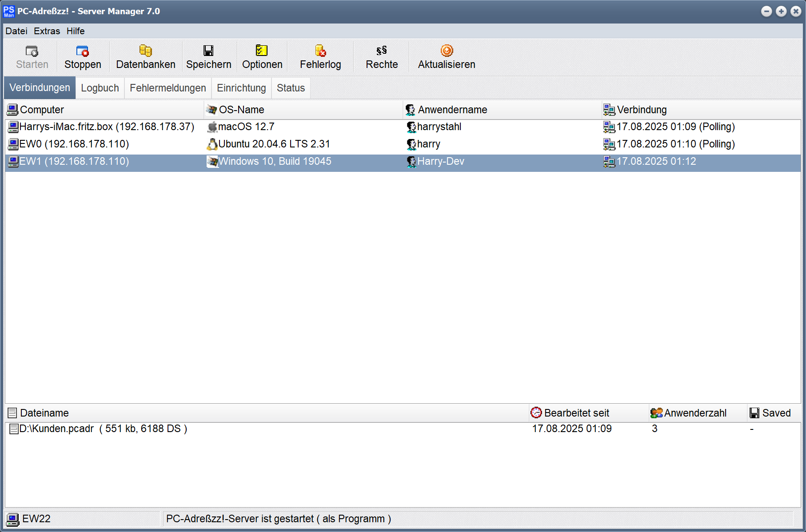
Task: Click the OS-Name column header icon
Action: (211, 110)
